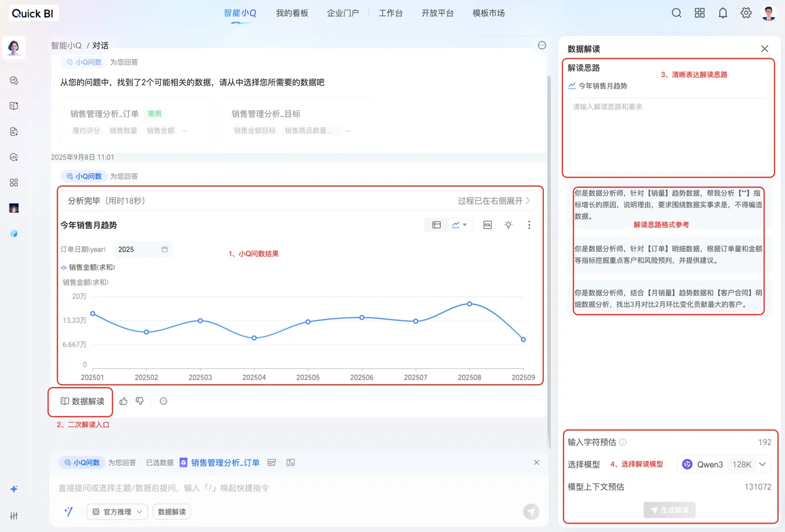Viewport: 785px width, 532px height.
Task: Open the calendar picker for 订单日期(year)
Action: (165, 249)
